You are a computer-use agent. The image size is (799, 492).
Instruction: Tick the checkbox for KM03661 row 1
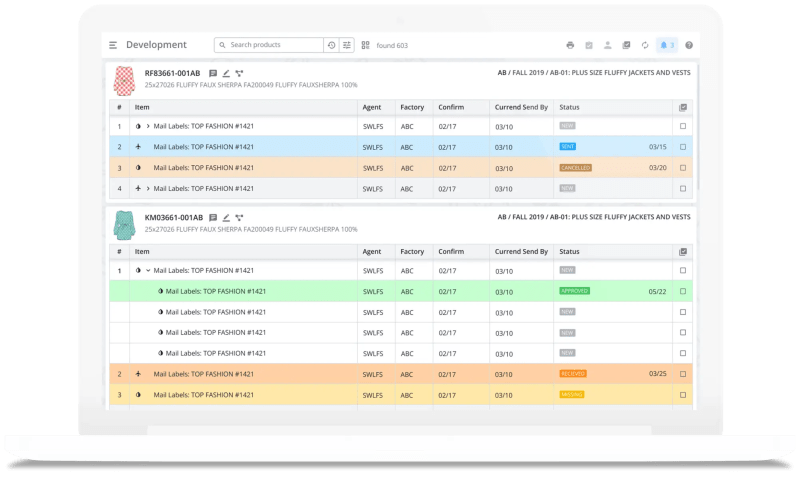[683, 270]
